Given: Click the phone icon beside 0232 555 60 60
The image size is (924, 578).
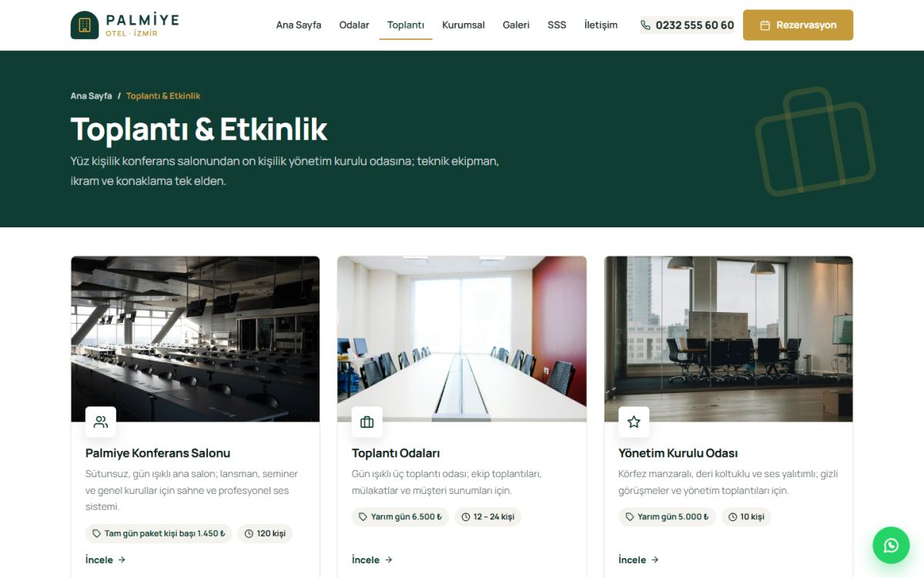Looking at the screenshot, I should coord(645,25).
